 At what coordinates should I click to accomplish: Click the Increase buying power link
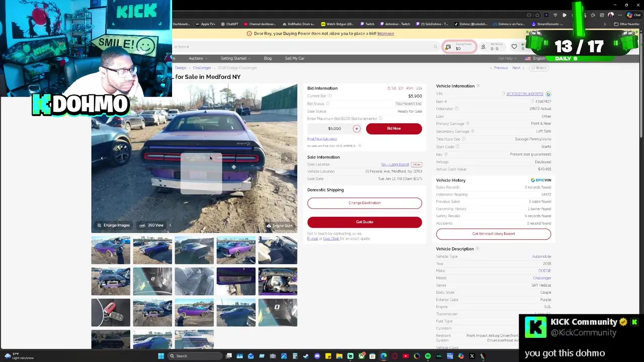[x=385, y=34]
